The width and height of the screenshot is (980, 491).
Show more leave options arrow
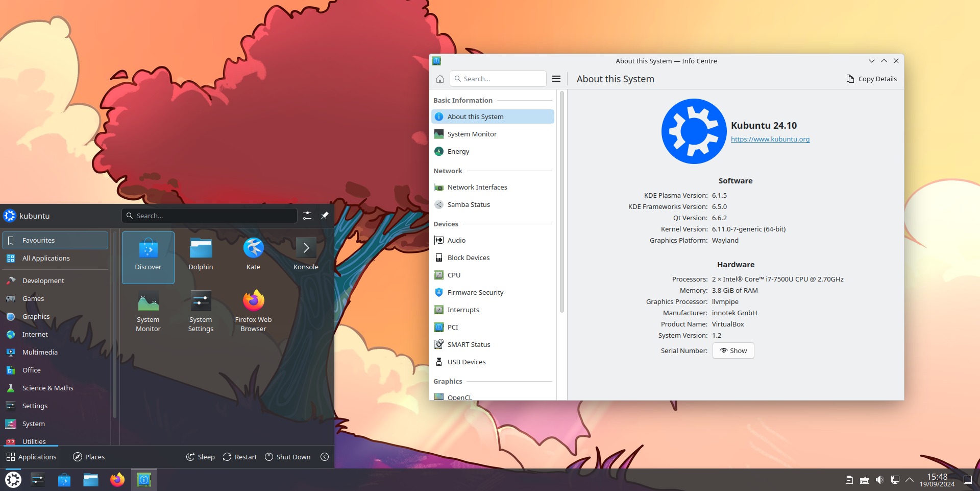tap(325, 457)
